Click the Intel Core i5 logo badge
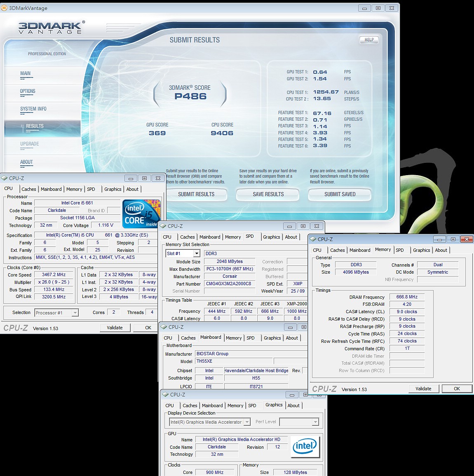Image resolution: width=474 pixels, height=476 pixels. click(x=141, y=214)
